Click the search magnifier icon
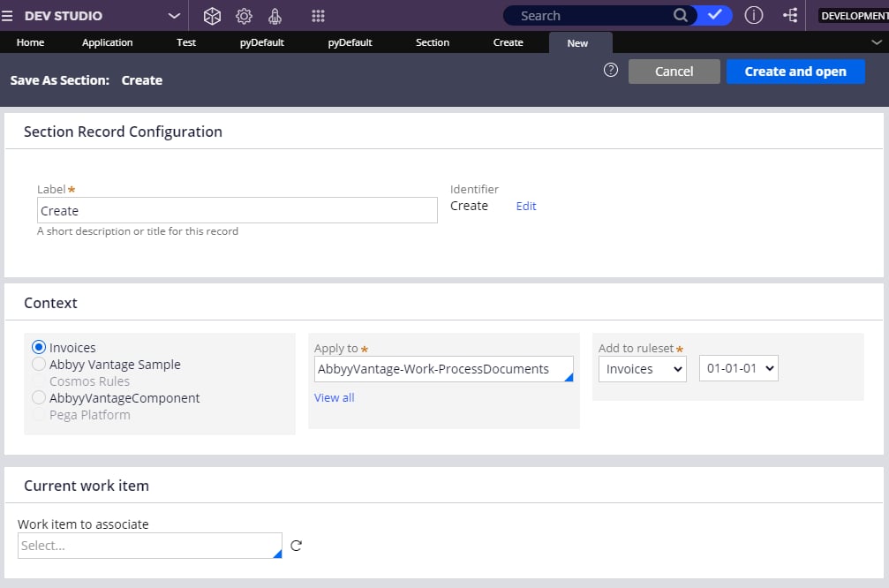Viewport: 889px width, 588px height. [x=681, y=15]
